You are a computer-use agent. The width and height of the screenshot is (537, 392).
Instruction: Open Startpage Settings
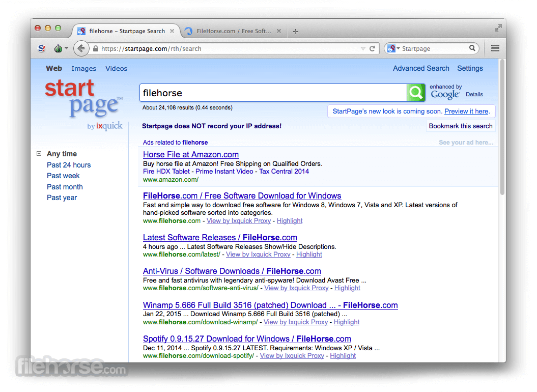470,68
